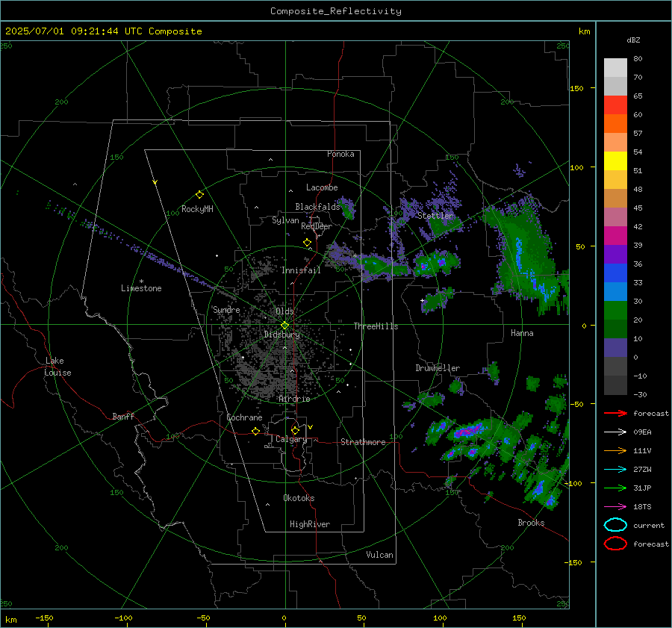The height and width of the screenshot is (628, 672).
Task: Click the Limestone label
Action: [141, 288]
